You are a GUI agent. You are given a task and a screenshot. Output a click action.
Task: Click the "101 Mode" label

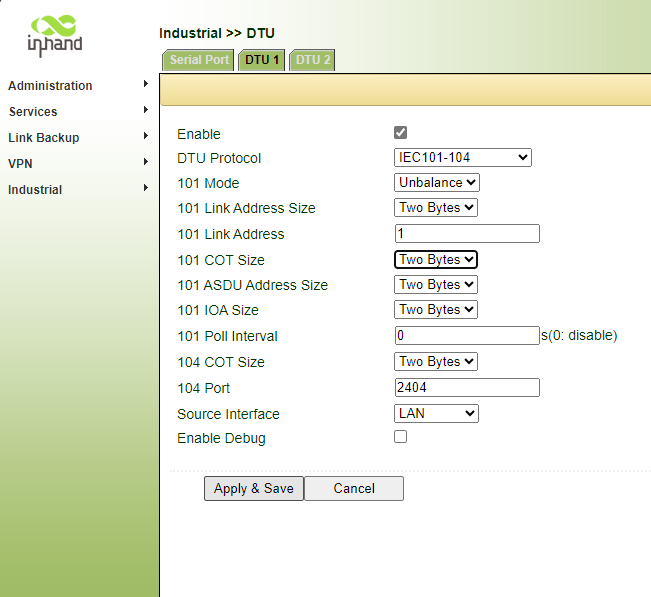coord(208,183)
